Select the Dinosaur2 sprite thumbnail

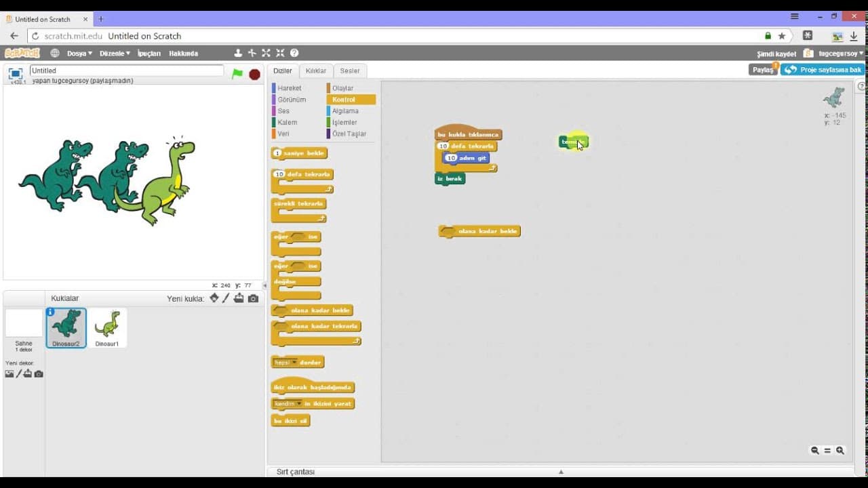pos(66,328)
